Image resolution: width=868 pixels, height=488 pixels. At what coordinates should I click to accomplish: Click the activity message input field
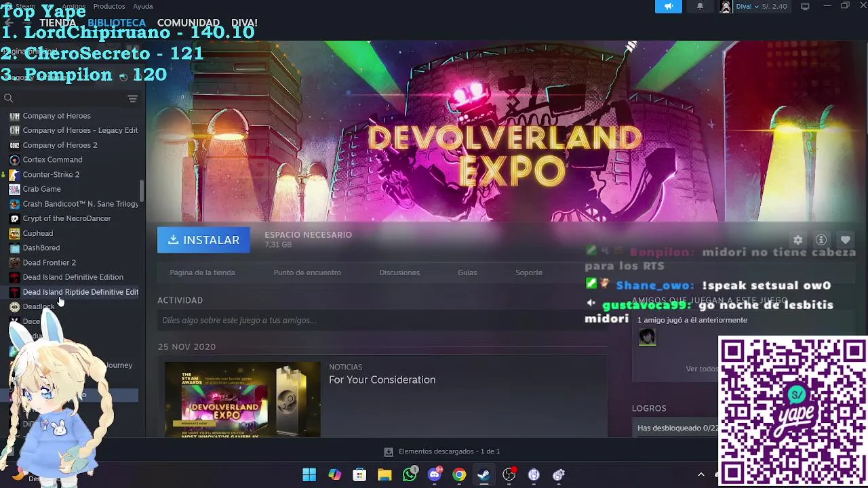382,320
